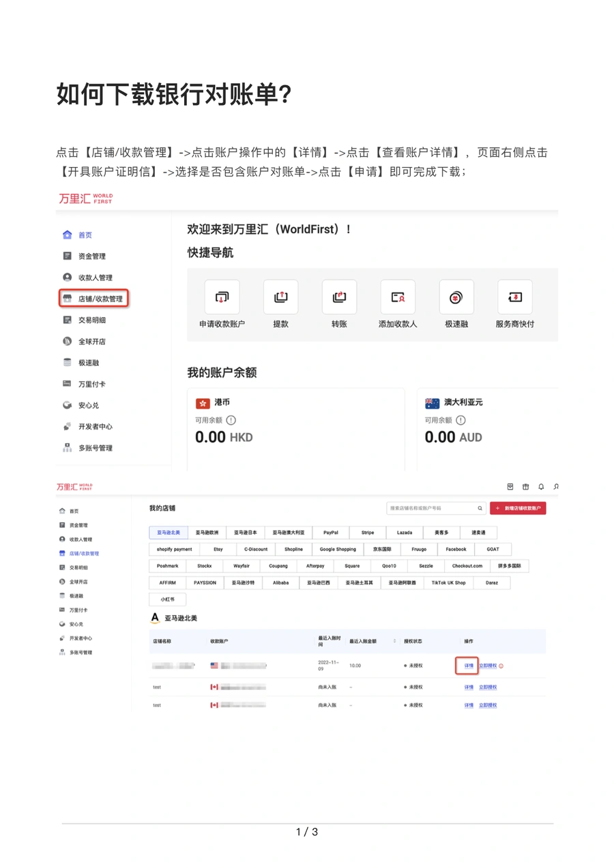Click the magnifier icon in store search box
This screenshot has height=868, width=614.
(480, 509)
